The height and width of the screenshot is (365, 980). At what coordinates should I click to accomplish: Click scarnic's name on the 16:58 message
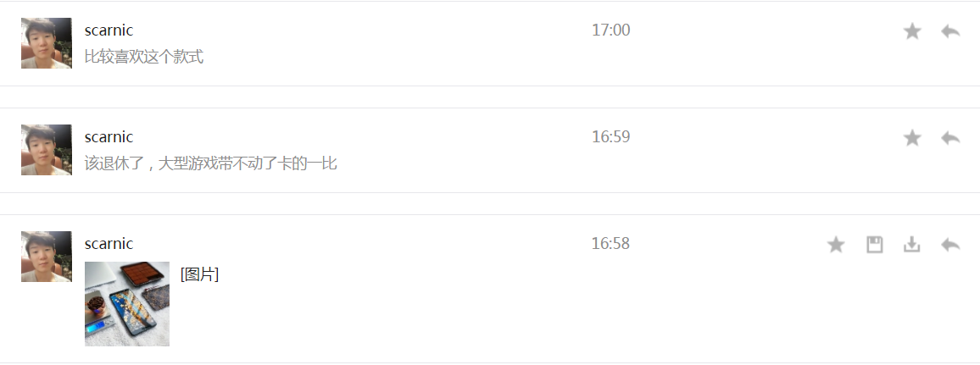(109, 243)
